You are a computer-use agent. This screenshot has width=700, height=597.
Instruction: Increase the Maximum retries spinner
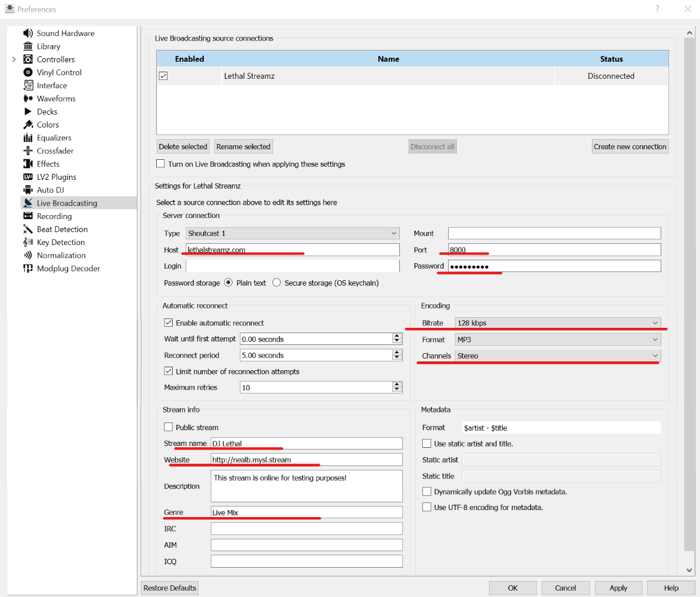pos(397,384)
